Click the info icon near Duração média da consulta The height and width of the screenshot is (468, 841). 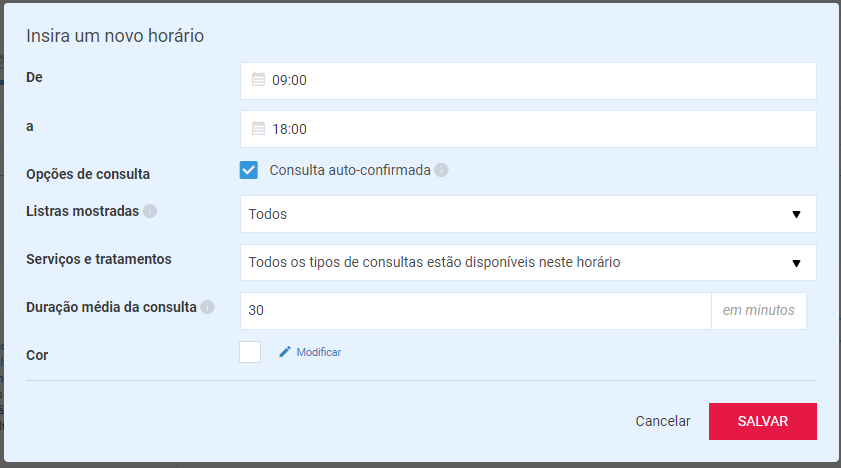(208, 307)
